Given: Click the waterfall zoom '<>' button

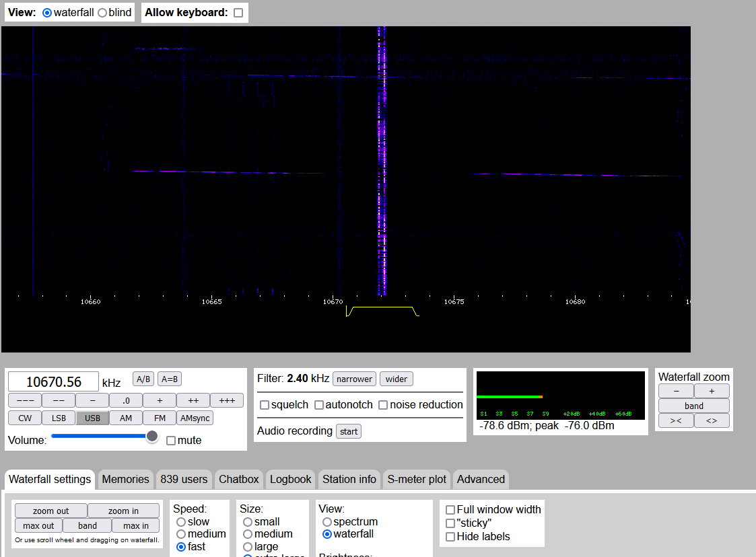Looking at the screenshot, I should coord(712,421).
